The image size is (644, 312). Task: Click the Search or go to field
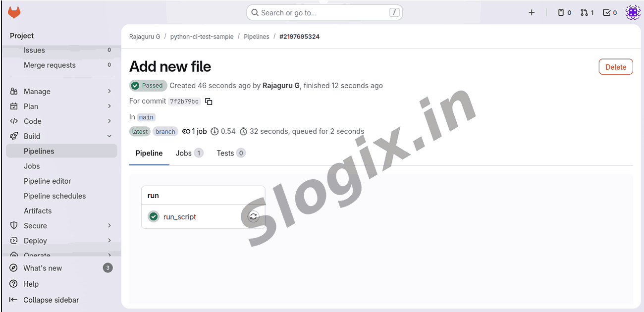click(324, 12)
